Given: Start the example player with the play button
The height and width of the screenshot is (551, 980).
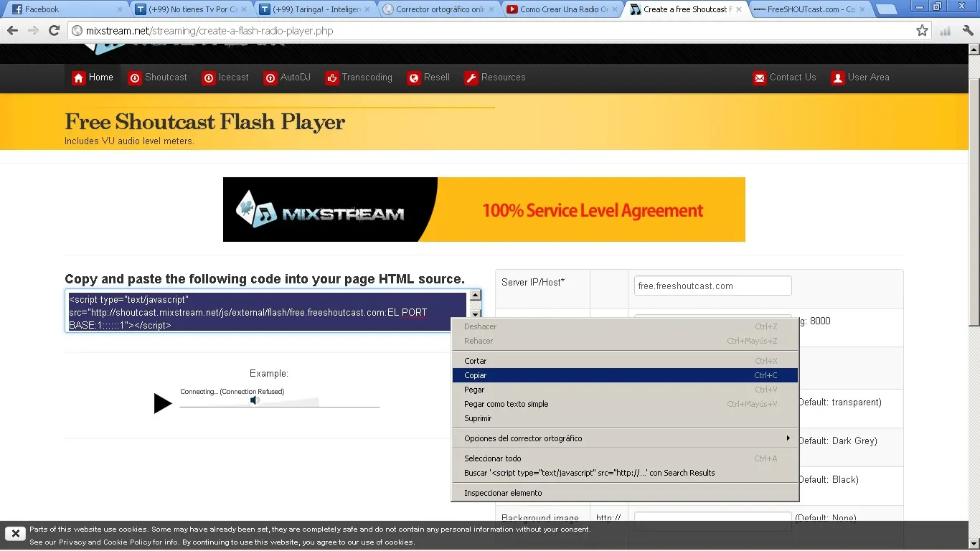Looking at the screenshot, I should point(163,403).
